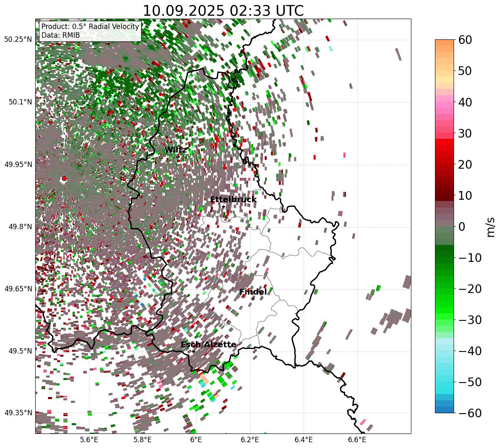Click the 50.1°N latitude tick label
This screenshot has width=500, height=448.
pos(19,102)
